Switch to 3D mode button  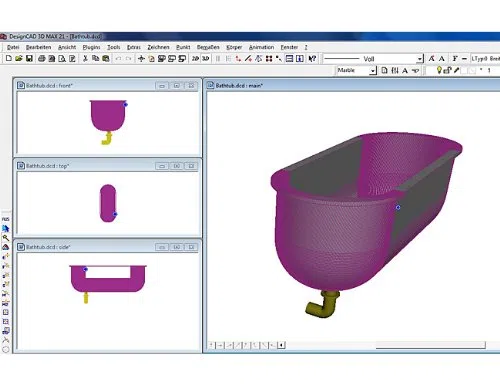coord(206,59)
